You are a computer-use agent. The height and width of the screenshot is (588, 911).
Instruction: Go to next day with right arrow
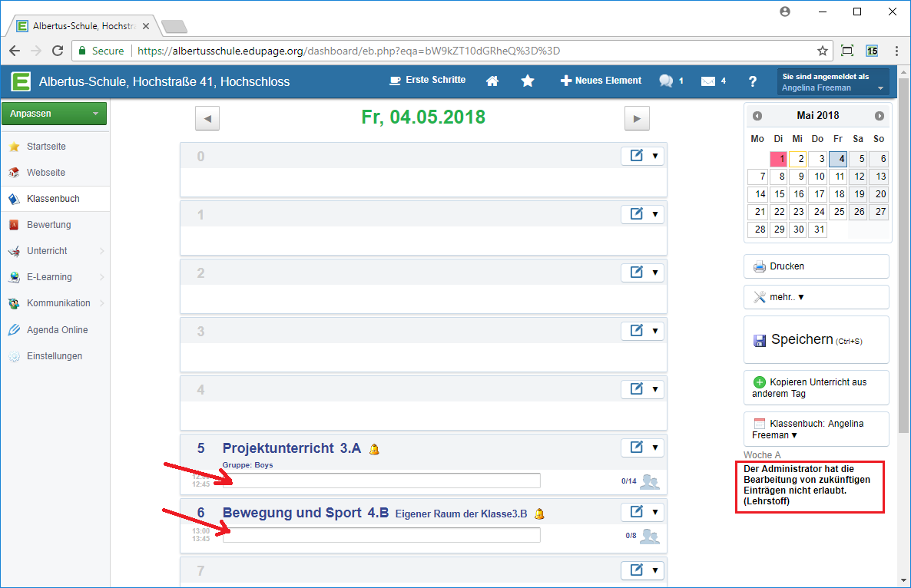[x=637, y=118]
